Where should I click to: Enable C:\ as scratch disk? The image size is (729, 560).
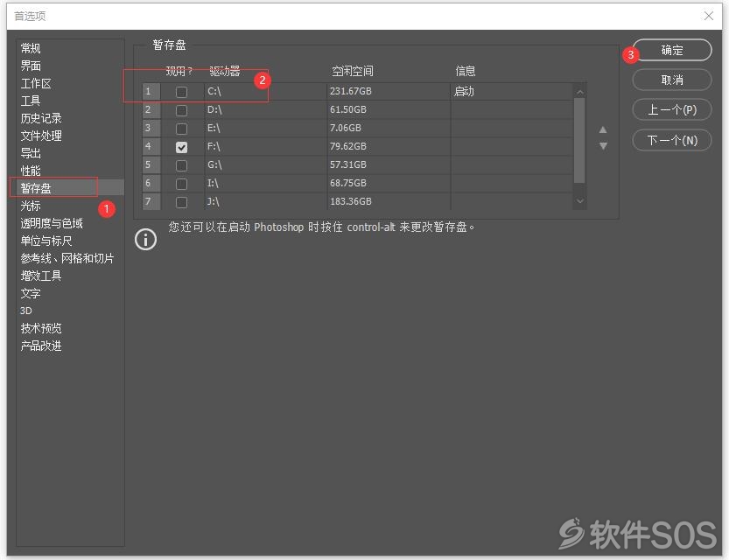click(181, 92)
